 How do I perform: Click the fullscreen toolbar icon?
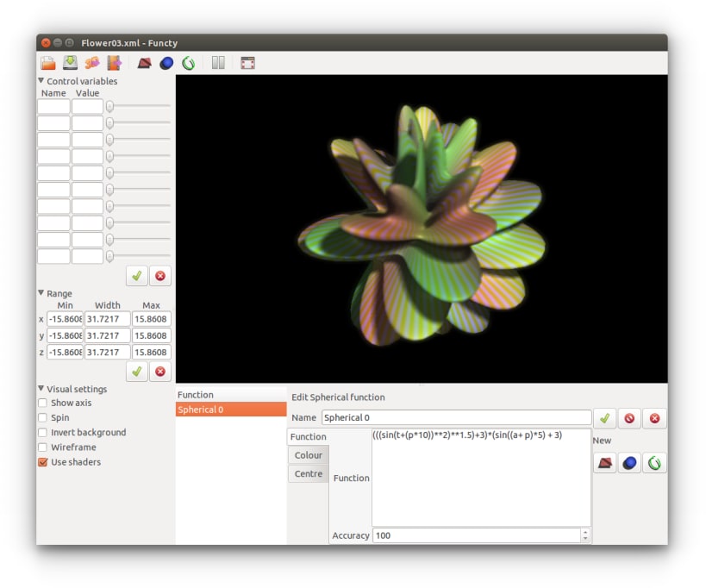click(247, 63)
